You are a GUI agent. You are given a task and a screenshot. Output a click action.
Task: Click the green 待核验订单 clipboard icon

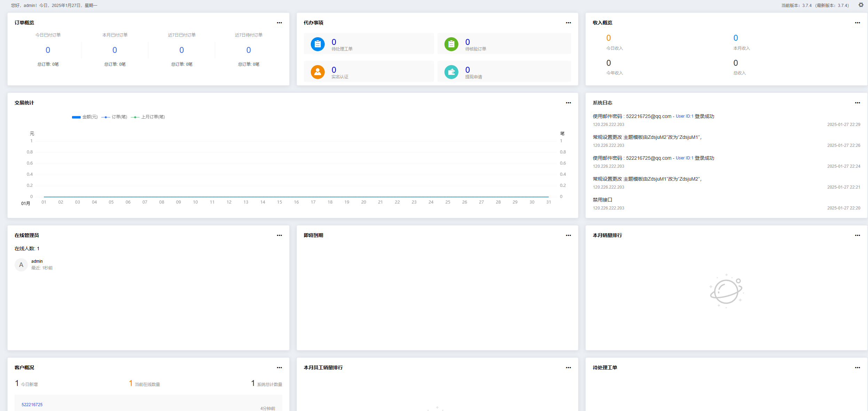451,44
